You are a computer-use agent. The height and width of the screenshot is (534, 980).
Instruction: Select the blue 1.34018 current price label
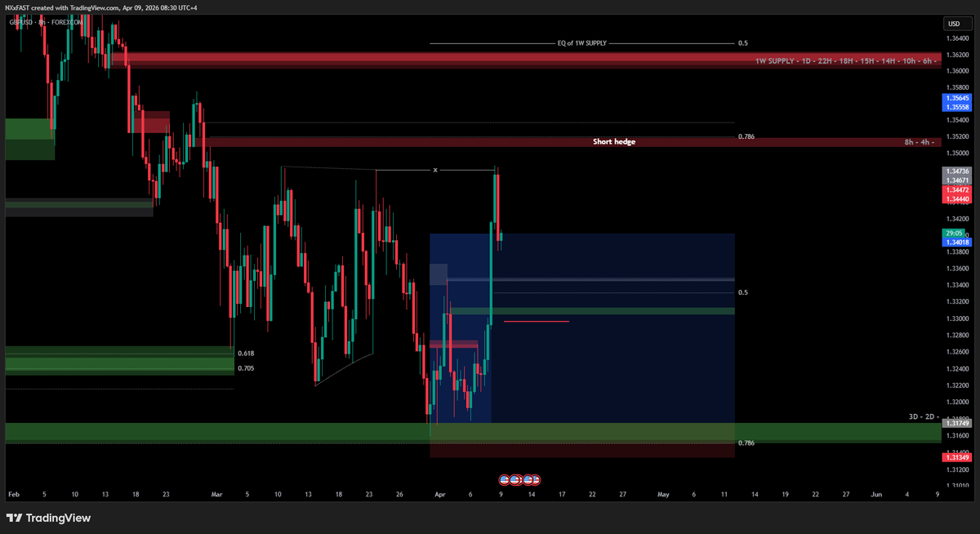pyautogui.click(x=956, y=242)
